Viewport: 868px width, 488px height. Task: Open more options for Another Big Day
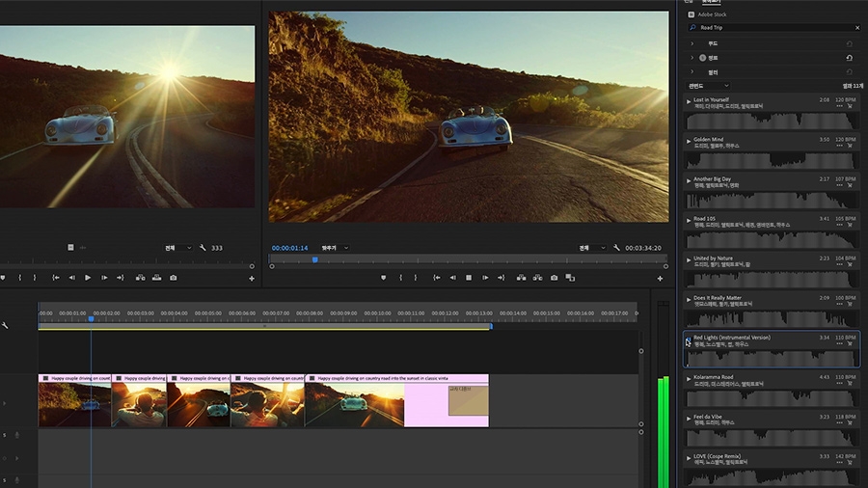point(839,185)
